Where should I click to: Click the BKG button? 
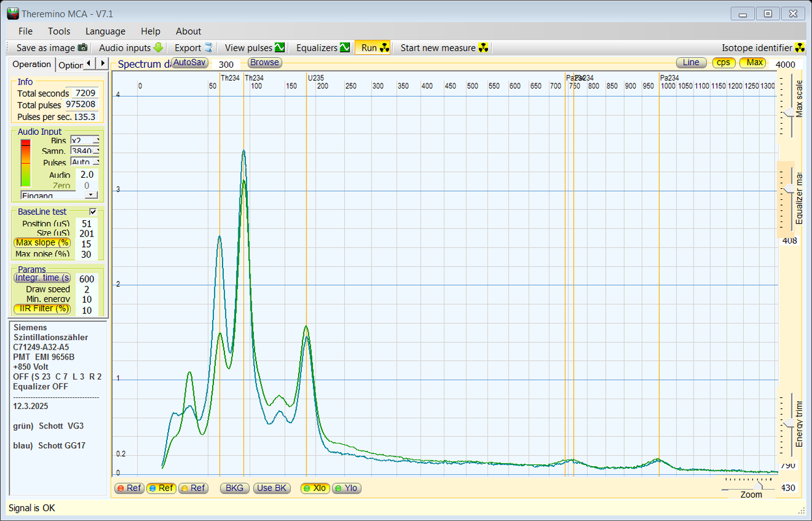234,488
